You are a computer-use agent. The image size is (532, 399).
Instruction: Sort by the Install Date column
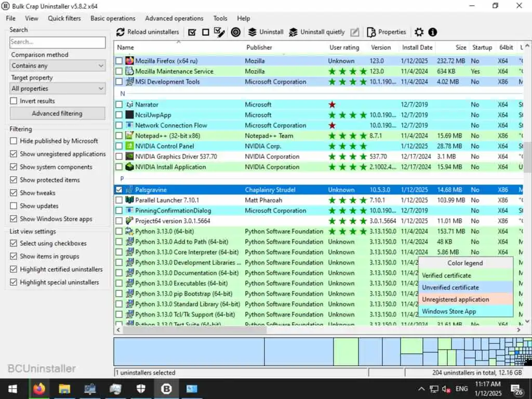point(417,47)
